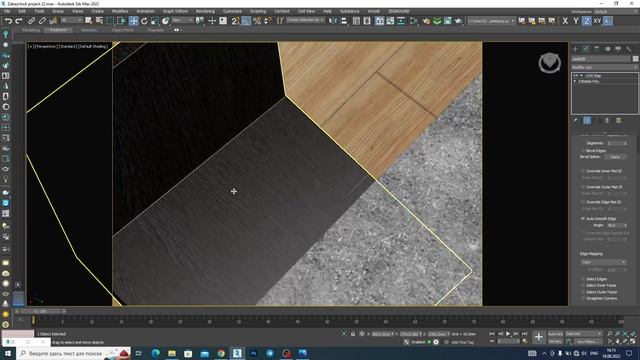Image resolution: width=640 pixels, height=360 pixels.
Task: Open the reference coordinate system View dropdown
Action: [x=182, y=20]
